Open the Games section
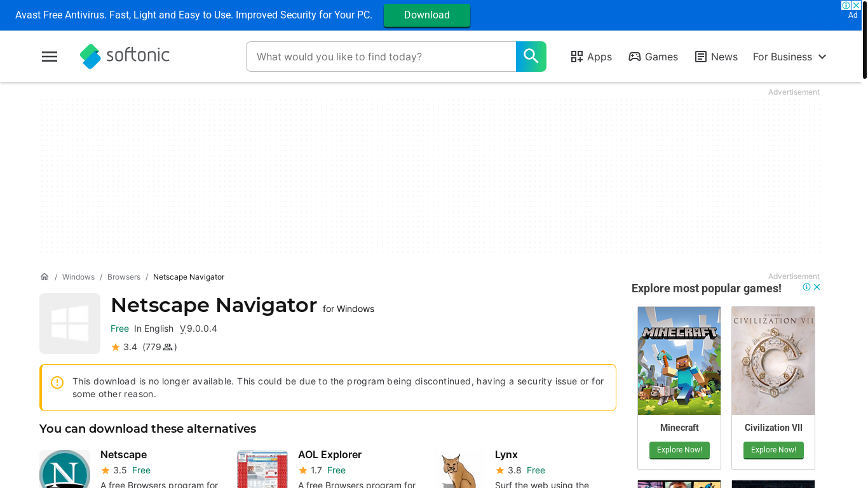The height and width of the screenshot is (488, 868). (653, 57)
